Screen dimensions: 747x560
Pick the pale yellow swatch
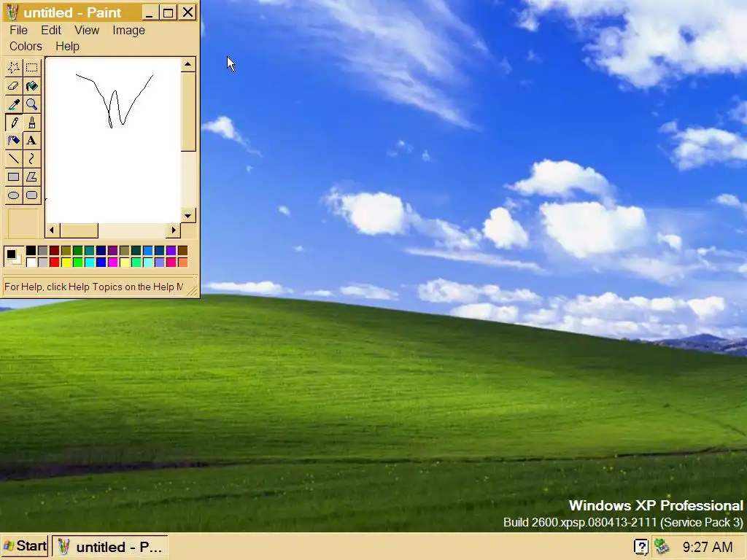pos(124,262)
